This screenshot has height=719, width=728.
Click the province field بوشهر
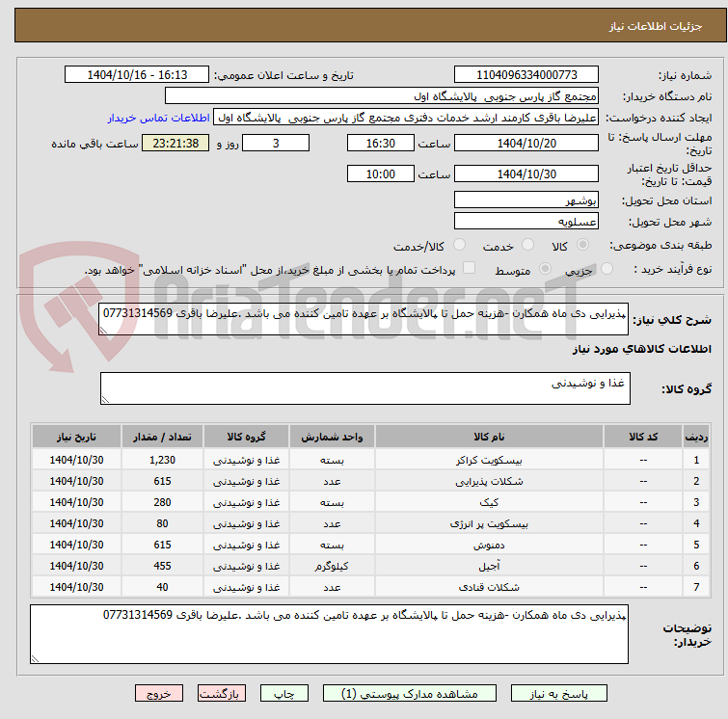pos(526,200)
